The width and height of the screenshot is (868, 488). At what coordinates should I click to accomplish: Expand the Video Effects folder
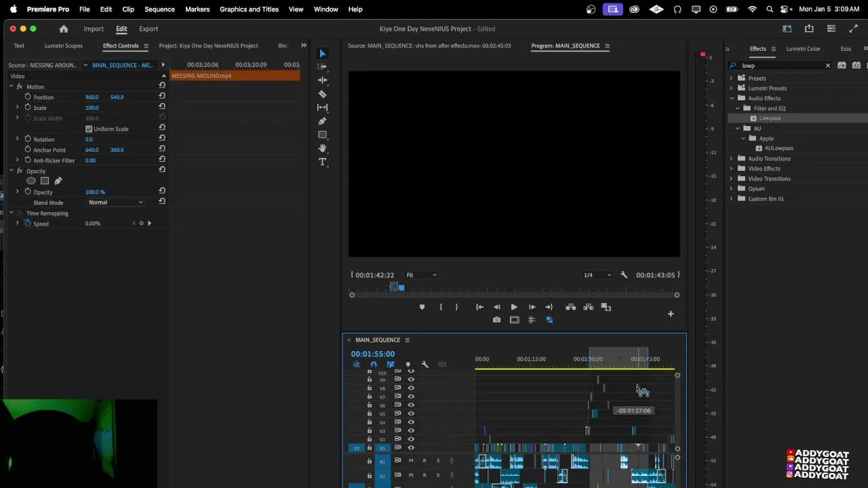[x=732, y=169]
